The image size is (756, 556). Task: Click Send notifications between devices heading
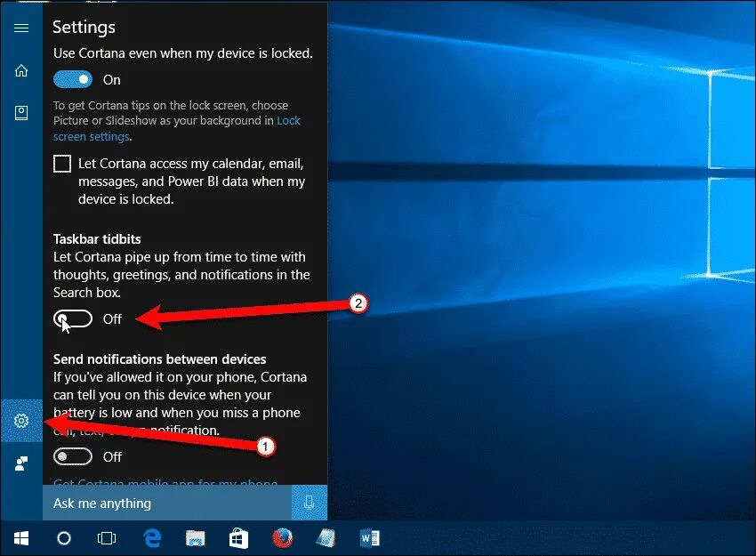click(159, 359)
